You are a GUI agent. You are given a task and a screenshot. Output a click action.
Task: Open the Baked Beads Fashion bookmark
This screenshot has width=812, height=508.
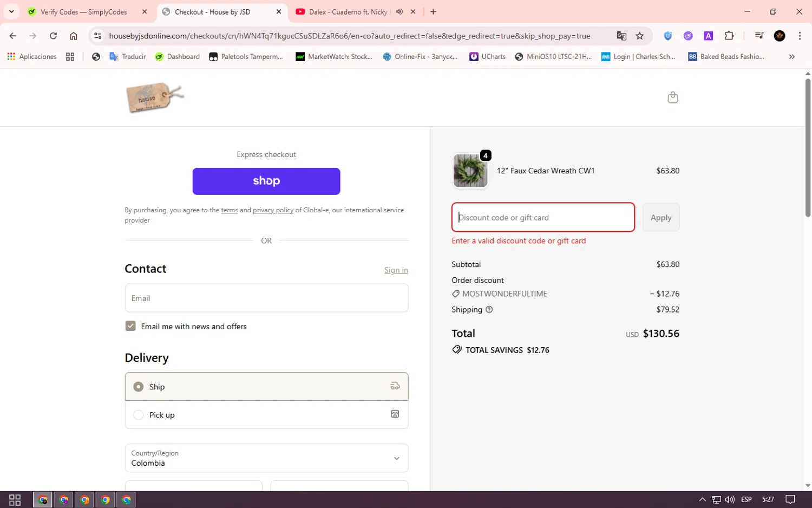726,56
